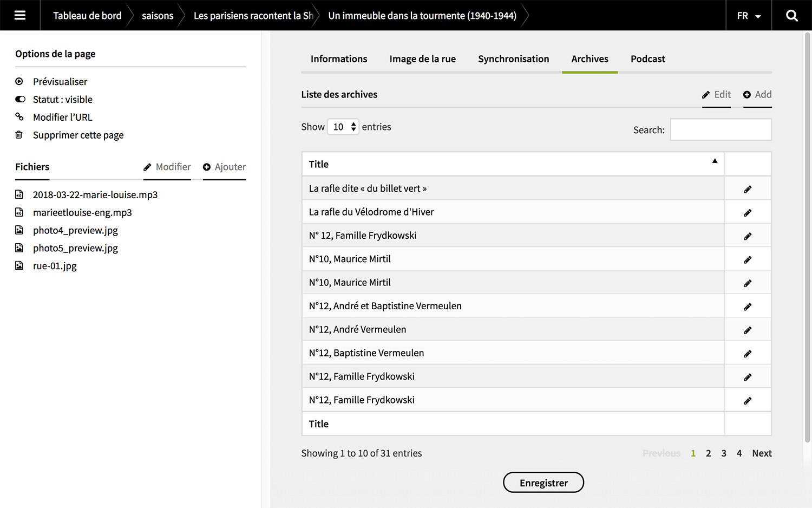
Task: Edit N° 12, Famille Frydkowski entry pencil
Action: pos(748,236)
